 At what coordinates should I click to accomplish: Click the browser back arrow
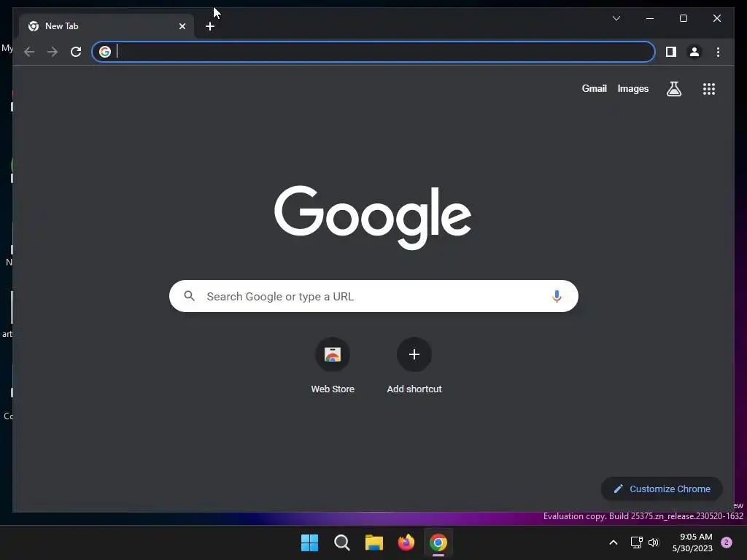(29, 52)
